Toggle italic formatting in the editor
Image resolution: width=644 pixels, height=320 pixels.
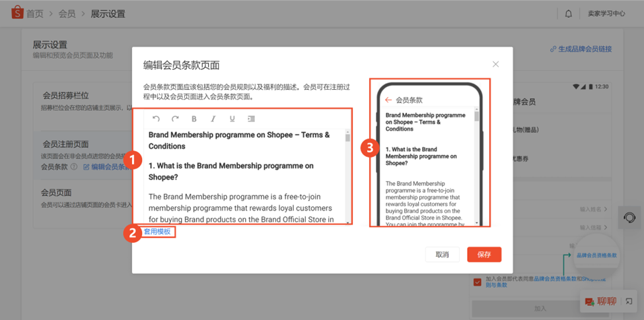click(213, 119)
